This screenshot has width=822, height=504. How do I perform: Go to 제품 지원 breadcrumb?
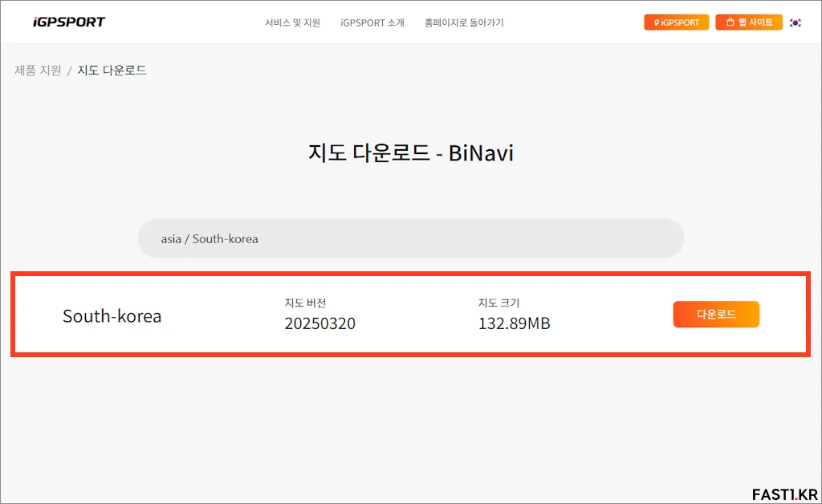click(38, 70)
